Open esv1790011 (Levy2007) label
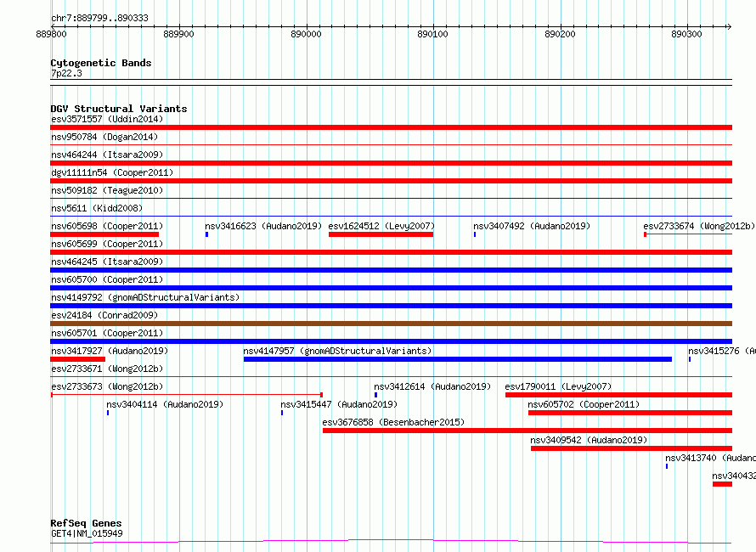Screen dimensions: 756x552 [558, 386]
